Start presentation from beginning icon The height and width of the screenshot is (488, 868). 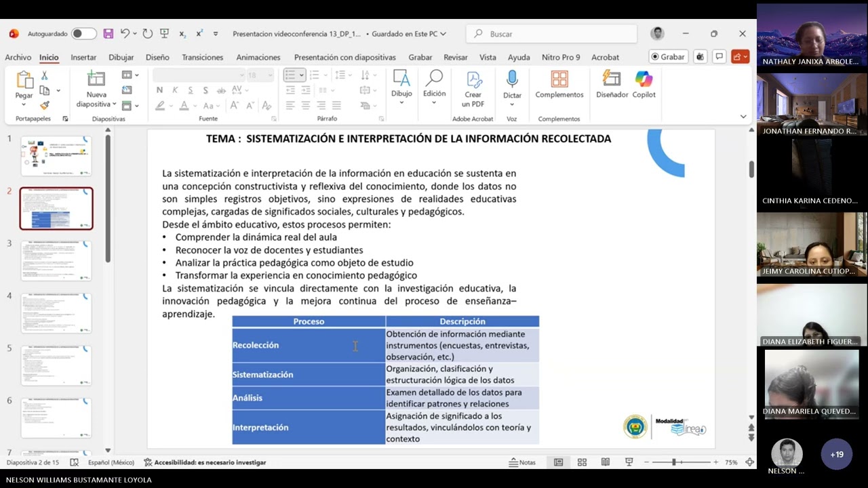(x=164, y=34)
